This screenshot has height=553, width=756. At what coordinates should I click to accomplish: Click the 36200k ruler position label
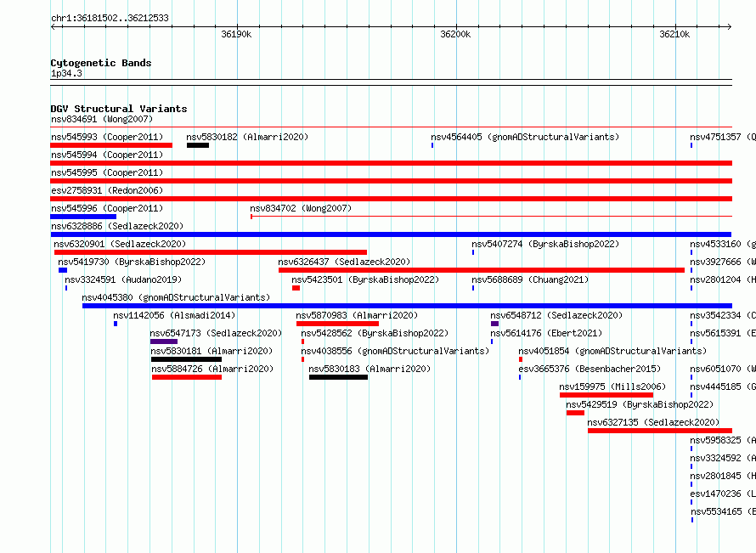point(455,34)
